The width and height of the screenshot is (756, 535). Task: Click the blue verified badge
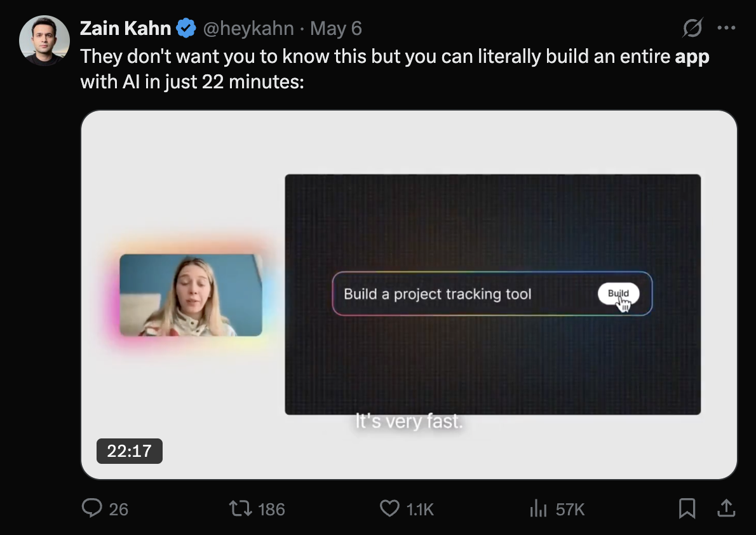(x=186, y=28)
